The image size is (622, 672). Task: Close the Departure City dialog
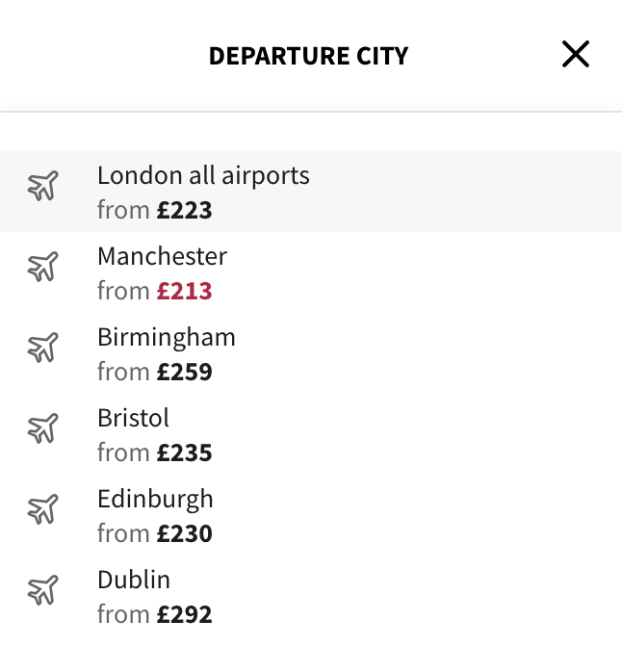pyautogui.click(x=576, y=54)
